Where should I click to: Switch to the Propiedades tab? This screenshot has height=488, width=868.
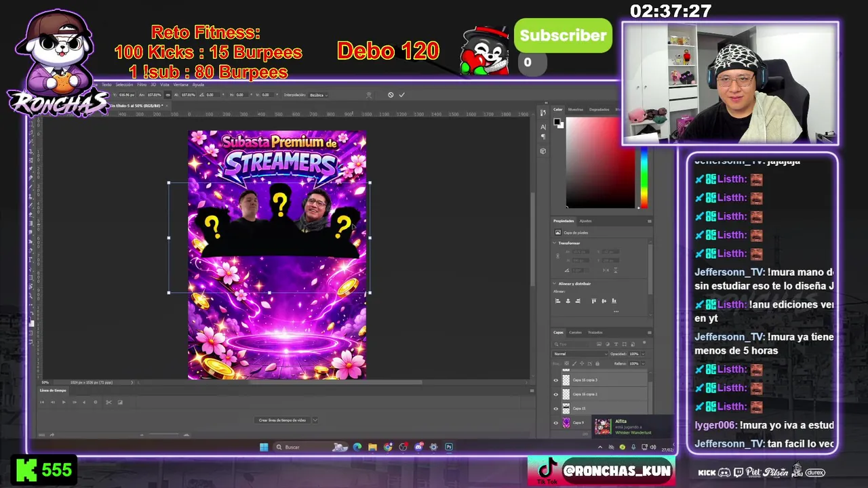564,221
